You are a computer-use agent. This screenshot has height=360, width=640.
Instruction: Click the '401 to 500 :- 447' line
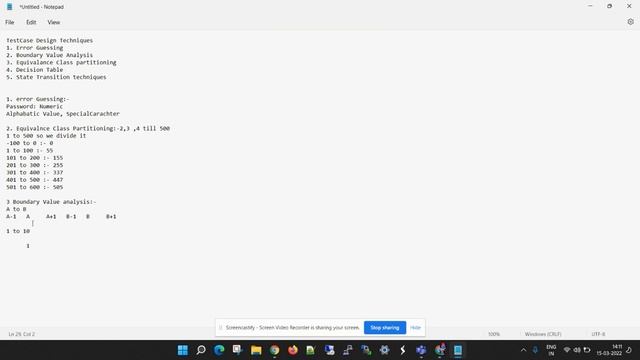click(34, 180)
